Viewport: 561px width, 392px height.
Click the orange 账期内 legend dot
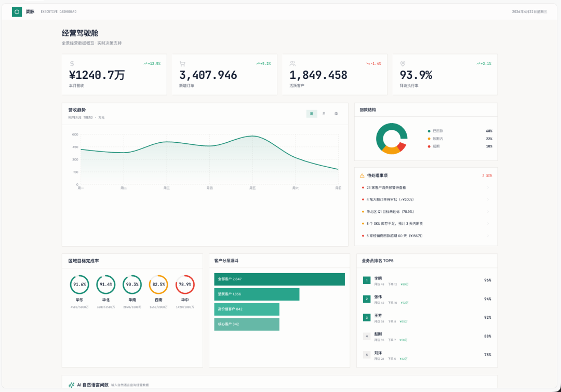point(429,139)
